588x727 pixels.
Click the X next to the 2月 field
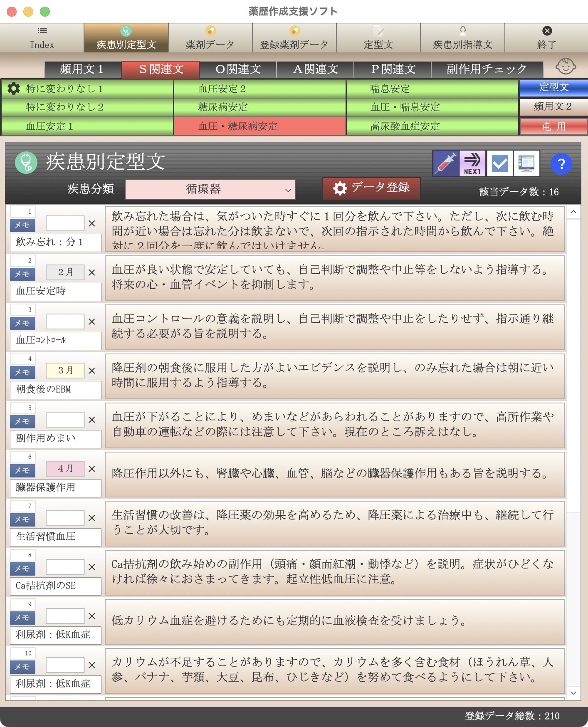[x=92, y=272]
